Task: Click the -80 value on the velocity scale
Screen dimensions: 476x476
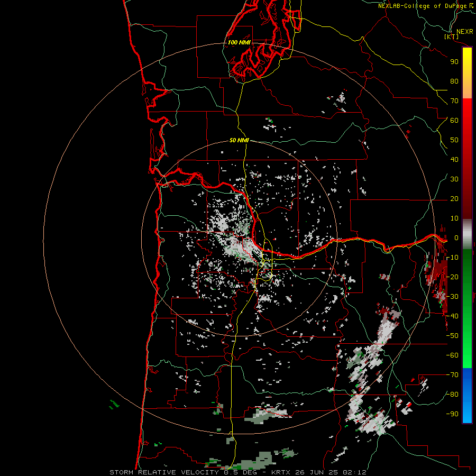Action: point(452,395)
